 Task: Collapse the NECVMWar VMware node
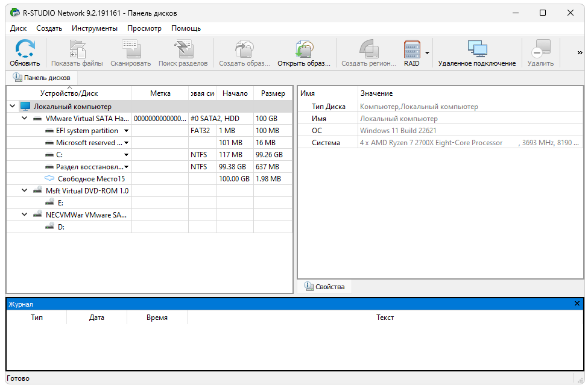(24, 214)
